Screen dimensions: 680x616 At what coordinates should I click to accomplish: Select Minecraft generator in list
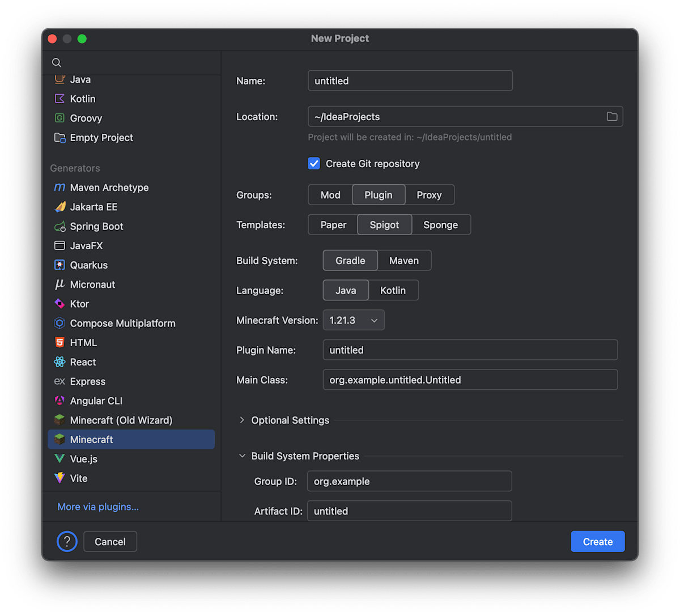click(131, 439)
